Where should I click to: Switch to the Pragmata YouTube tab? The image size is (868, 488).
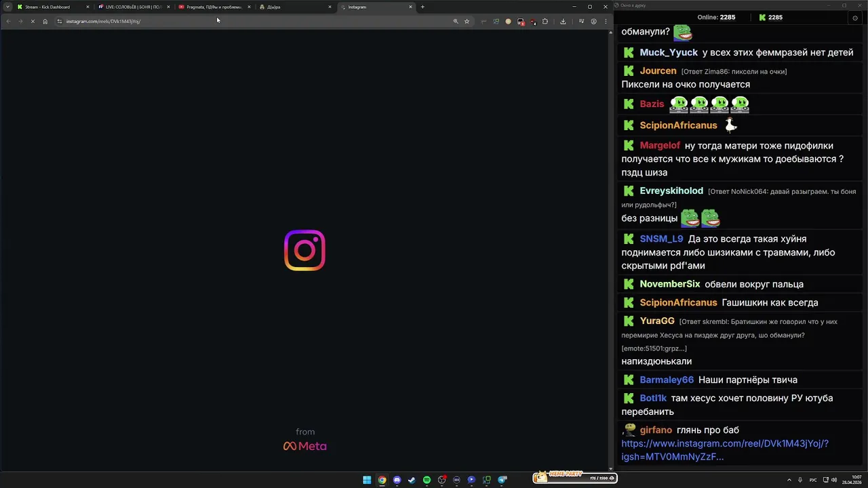point(214,7)
